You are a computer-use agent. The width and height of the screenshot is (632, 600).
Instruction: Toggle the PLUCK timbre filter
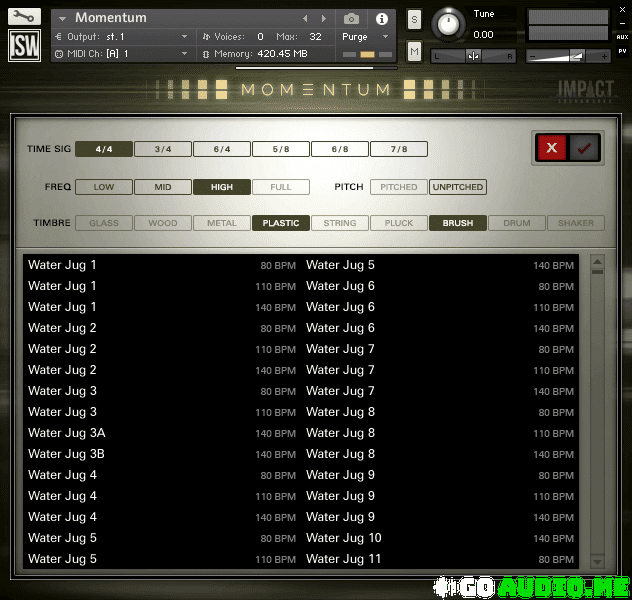pyautogui.click(x=399, y=223)
